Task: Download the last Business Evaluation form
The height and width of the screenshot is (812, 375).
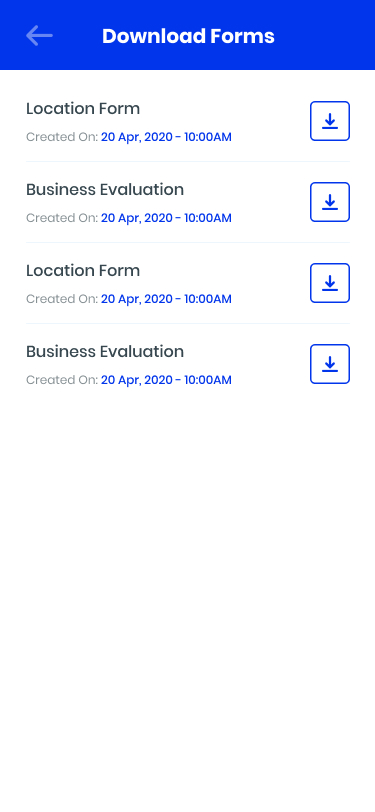Action: 330,364
